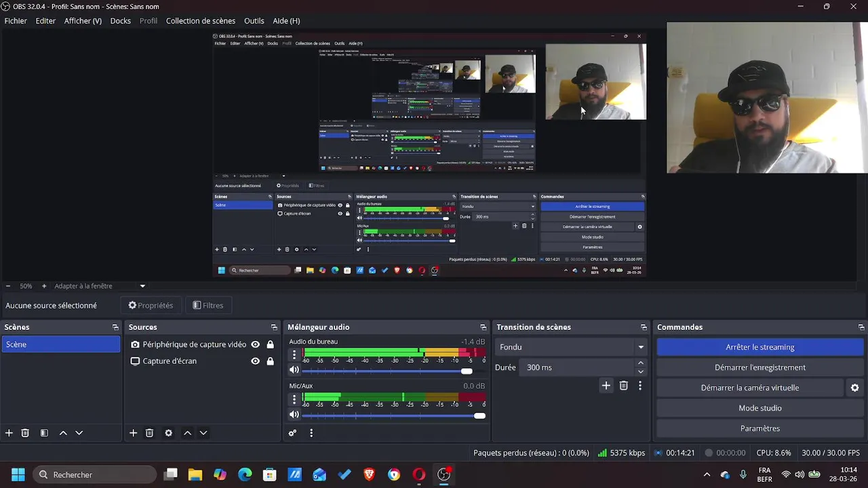Viewport: 868px width, 488px height.
Task: Open the Opera browser from the taskbar
Action: (x=419, y=474)
